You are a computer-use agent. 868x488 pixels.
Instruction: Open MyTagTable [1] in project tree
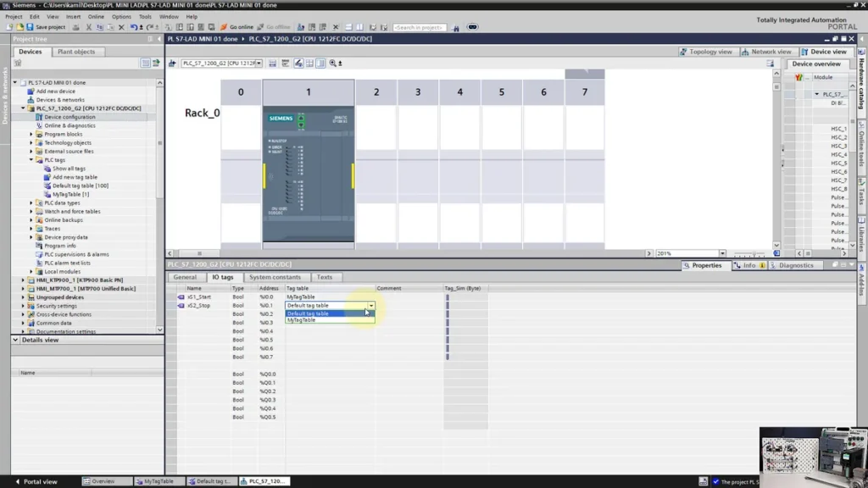70,194
